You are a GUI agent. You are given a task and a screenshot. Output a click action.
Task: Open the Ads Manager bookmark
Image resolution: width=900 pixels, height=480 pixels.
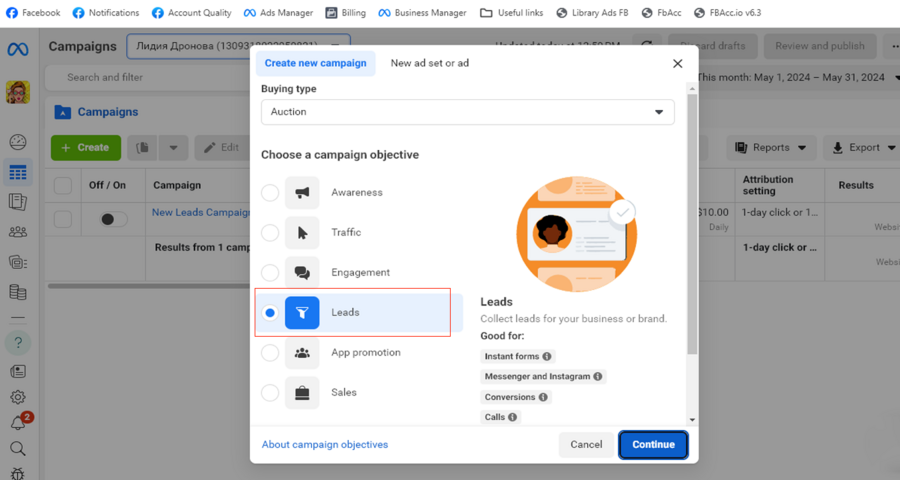pos(278,13)
